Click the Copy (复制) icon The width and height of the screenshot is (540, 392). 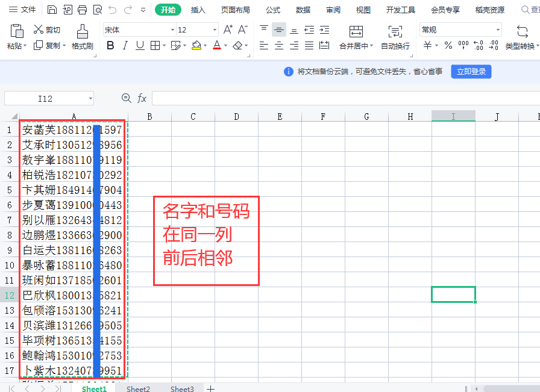(38, 45)
